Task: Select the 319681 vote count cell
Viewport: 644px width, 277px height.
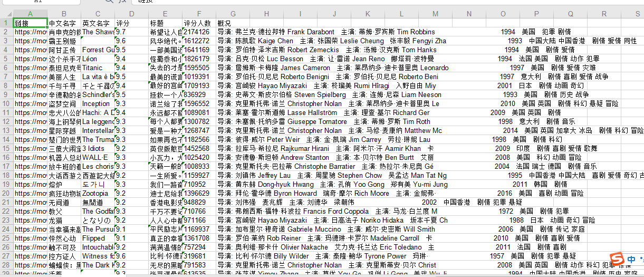Action: (x=199, y=256)
